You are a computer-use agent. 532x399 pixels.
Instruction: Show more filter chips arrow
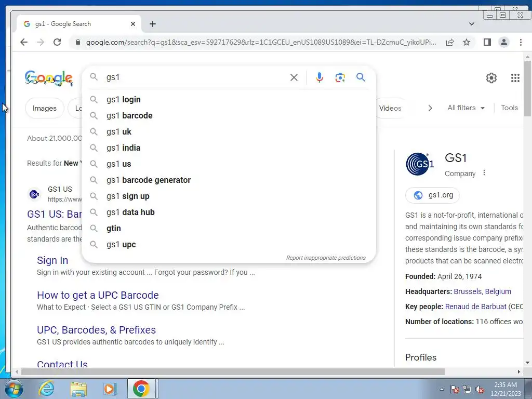click(430, 108)
